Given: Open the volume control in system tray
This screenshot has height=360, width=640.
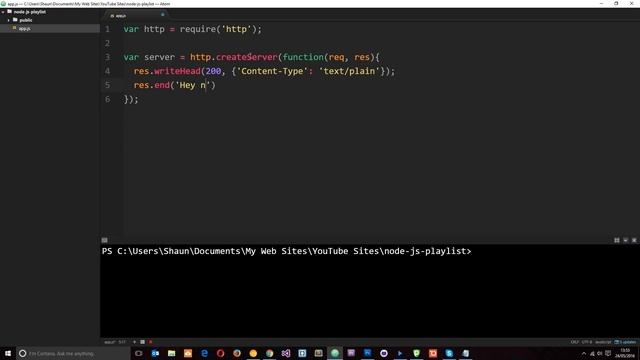Looking at the screenshot, I should 600,353.
